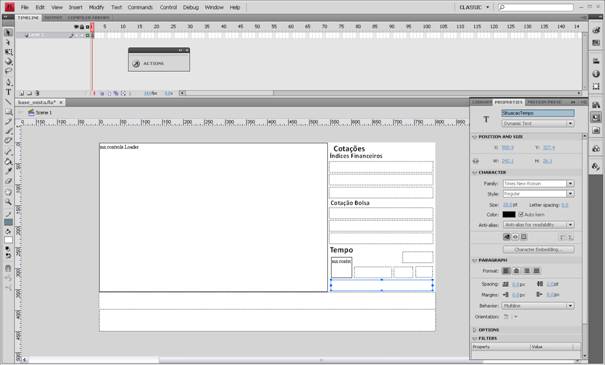Open the Modify menu
605x365 pixels.
[96, 7]
